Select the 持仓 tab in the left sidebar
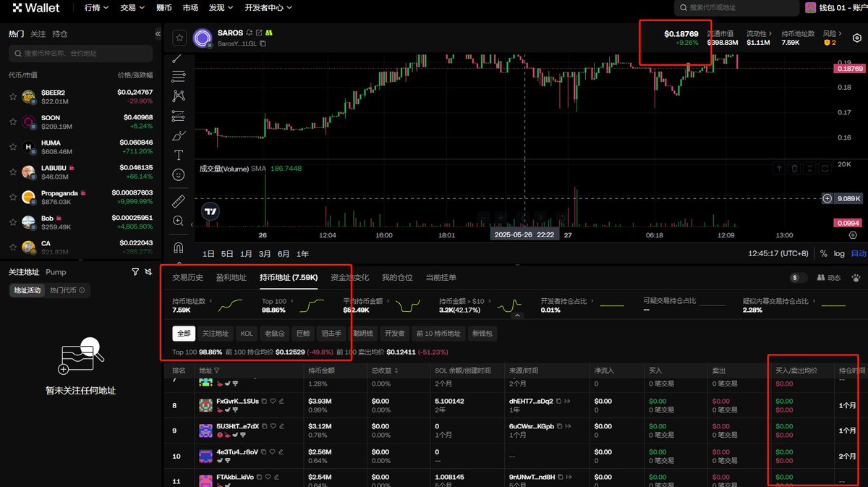868x487 pixels. (x=60, y=34)
